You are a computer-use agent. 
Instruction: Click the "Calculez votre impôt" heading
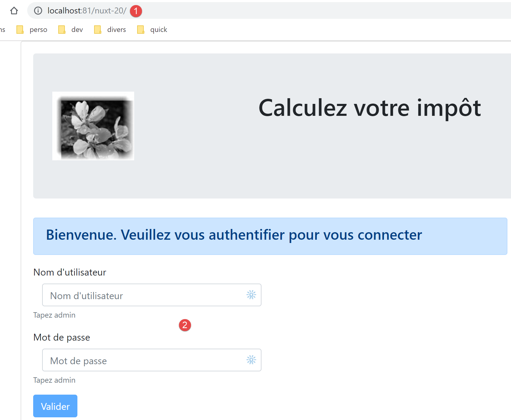[x=370, y=108]
